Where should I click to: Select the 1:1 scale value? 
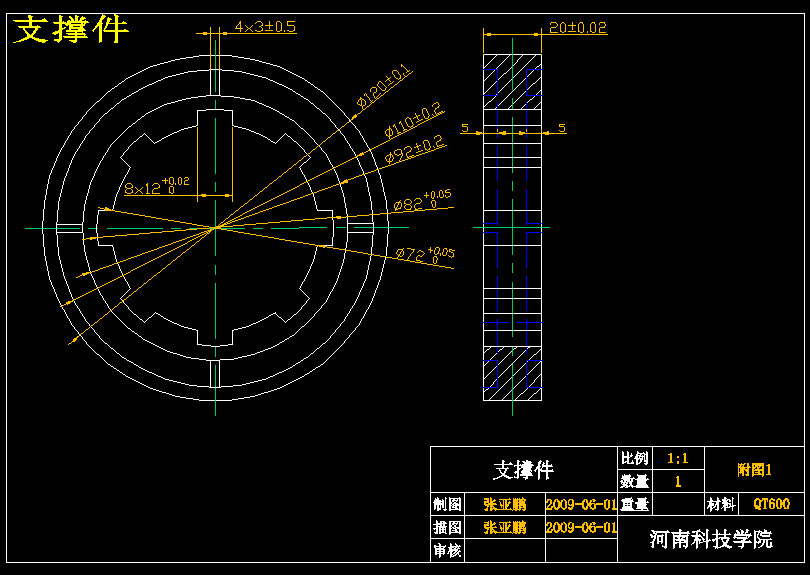[678, 458]
